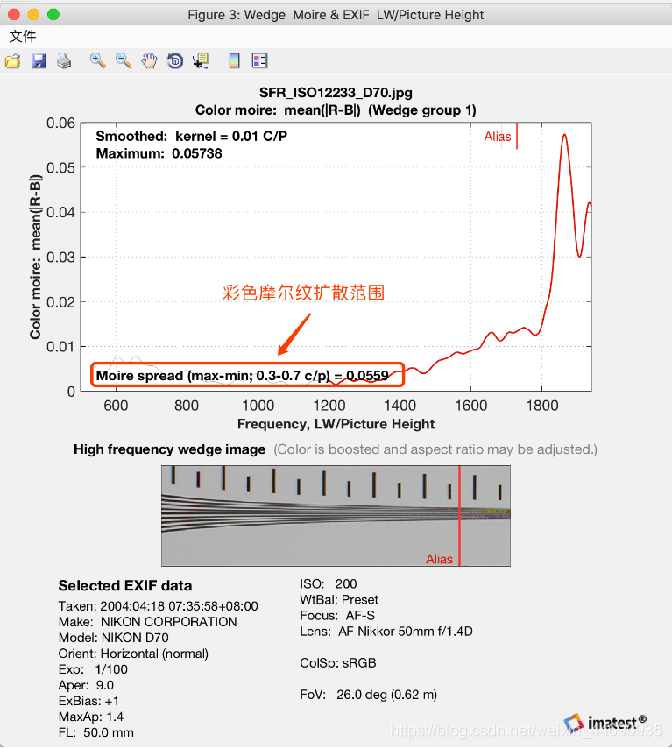Select the Zoom Out magnifier tool
The width and height of the screenshot is (672, 749).
click(x=124, y=61)
